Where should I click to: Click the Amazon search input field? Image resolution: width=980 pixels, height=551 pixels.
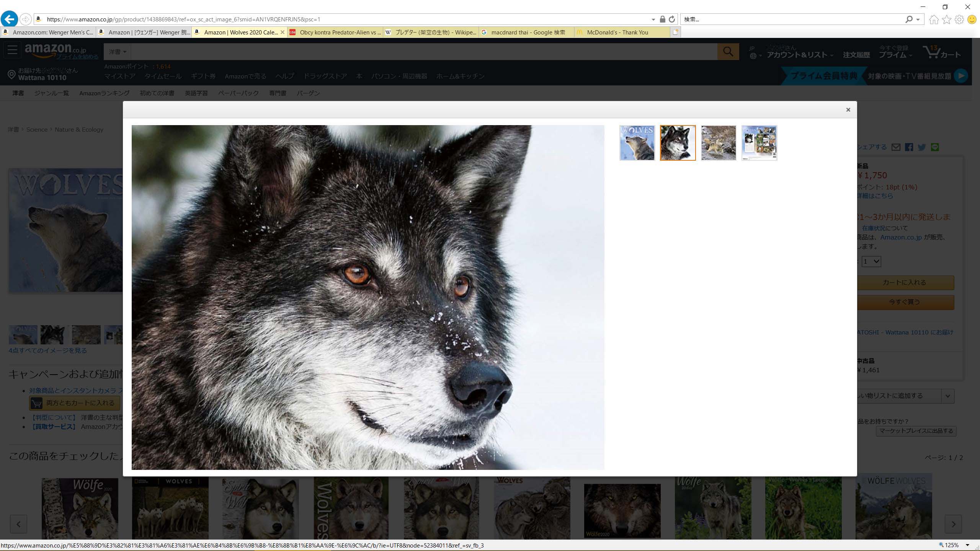tap(424, 52)
